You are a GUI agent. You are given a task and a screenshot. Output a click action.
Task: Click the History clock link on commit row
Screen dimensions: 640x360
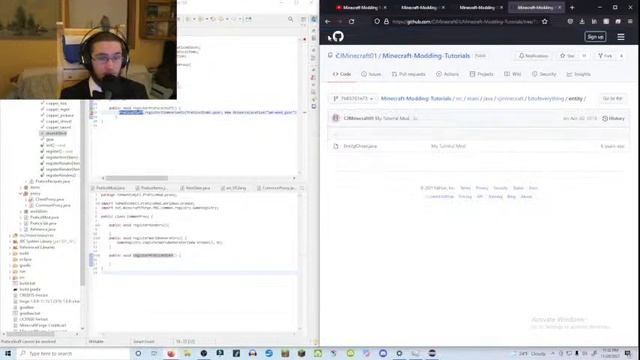click(x=613, y=118)
